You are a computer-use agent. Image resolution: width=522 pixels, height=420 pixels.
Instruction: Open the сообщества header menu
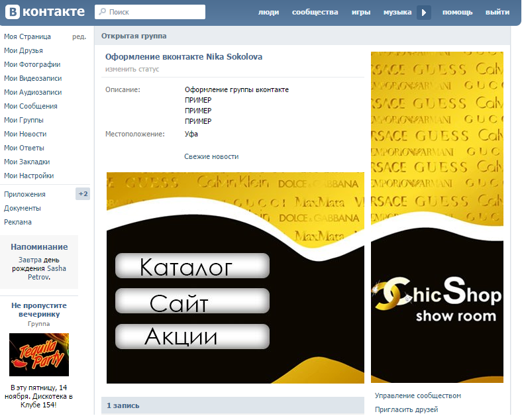pos(315,13)
